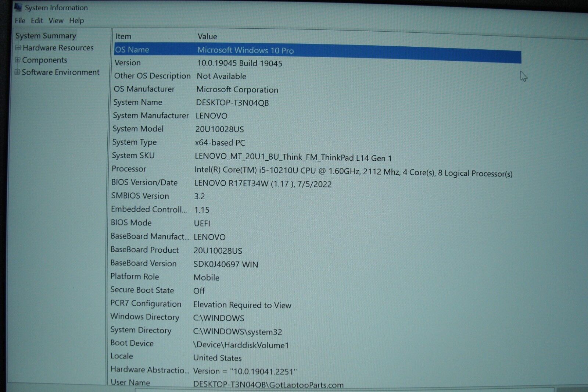588x392 pixels.
Task: Expand the Software Environment tree node
Action: [17, 72]
